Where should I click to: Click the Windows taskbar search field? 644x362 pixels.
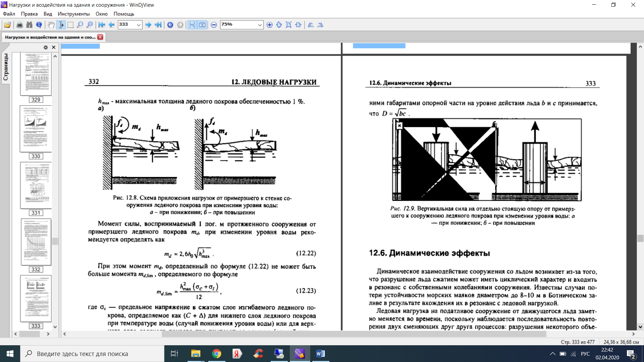[92, 354]
